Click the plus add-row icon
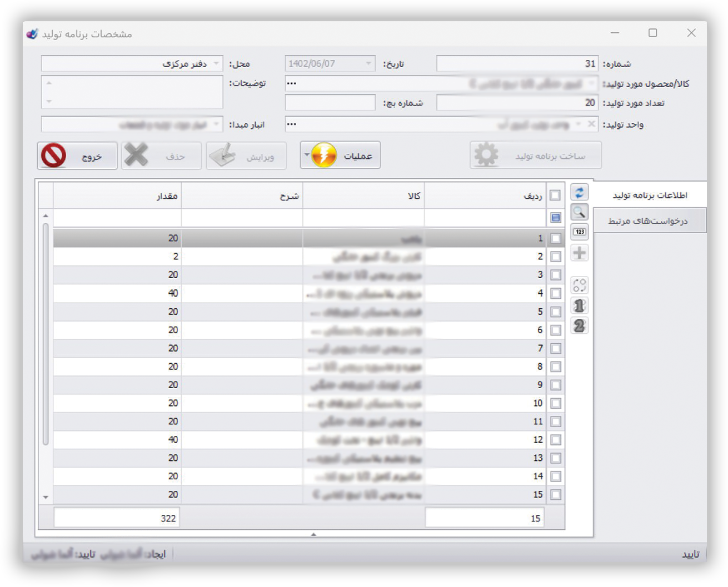This screenshot has height=587, width=728. (x=579, y=253)
